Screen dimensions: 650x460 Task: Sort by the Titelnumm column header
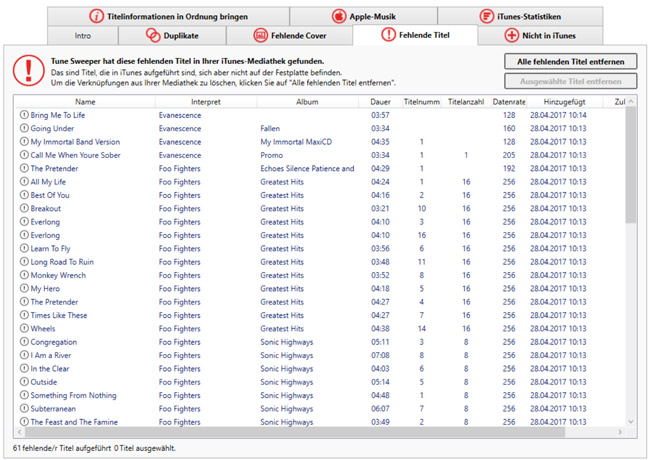[422, 102]
